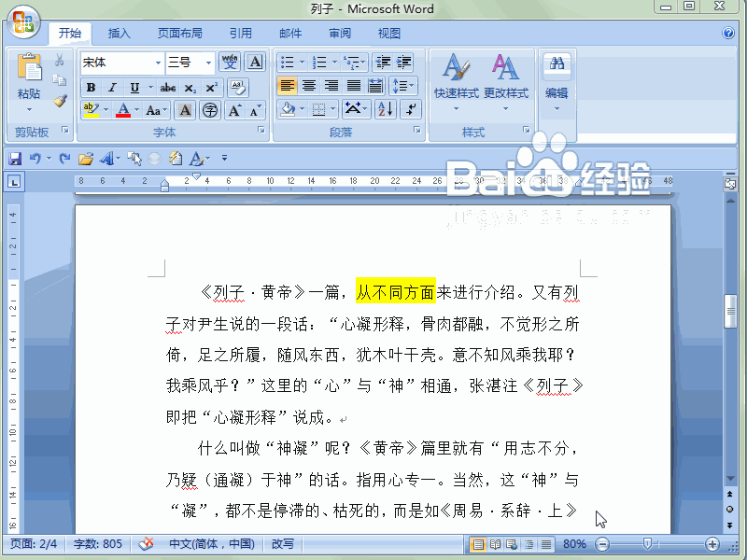Open the Sort icon in Paragraph group
Screen dimensions: 747x560
(385, 109)
